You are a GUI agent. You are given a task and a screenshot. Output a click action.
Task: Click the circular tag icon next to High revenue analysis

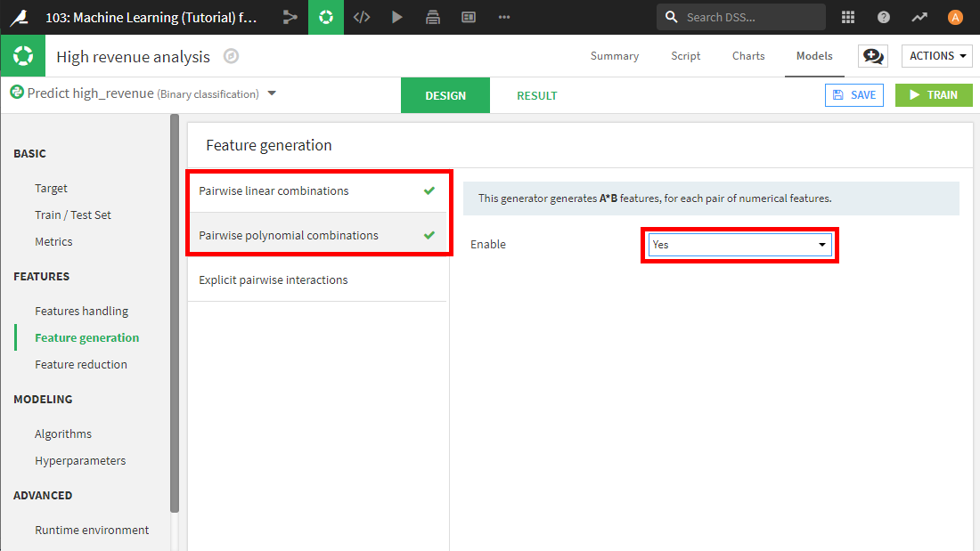232,56
